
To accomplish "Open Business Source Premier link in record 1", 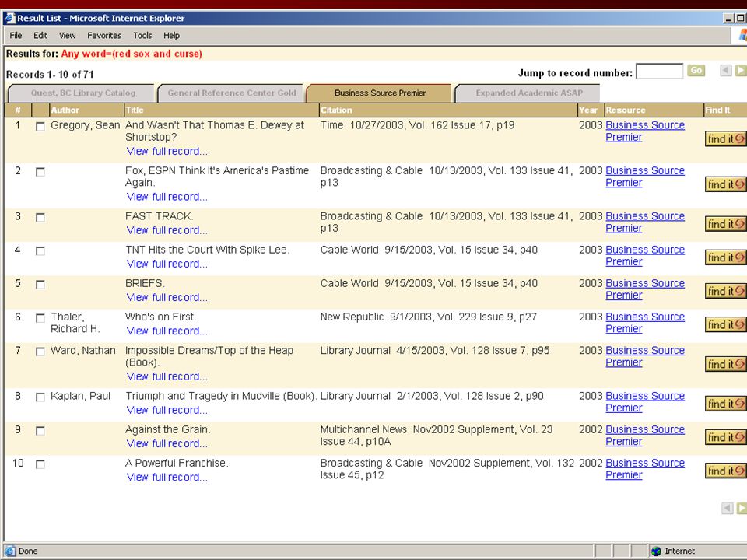I will tap(645, 131).
